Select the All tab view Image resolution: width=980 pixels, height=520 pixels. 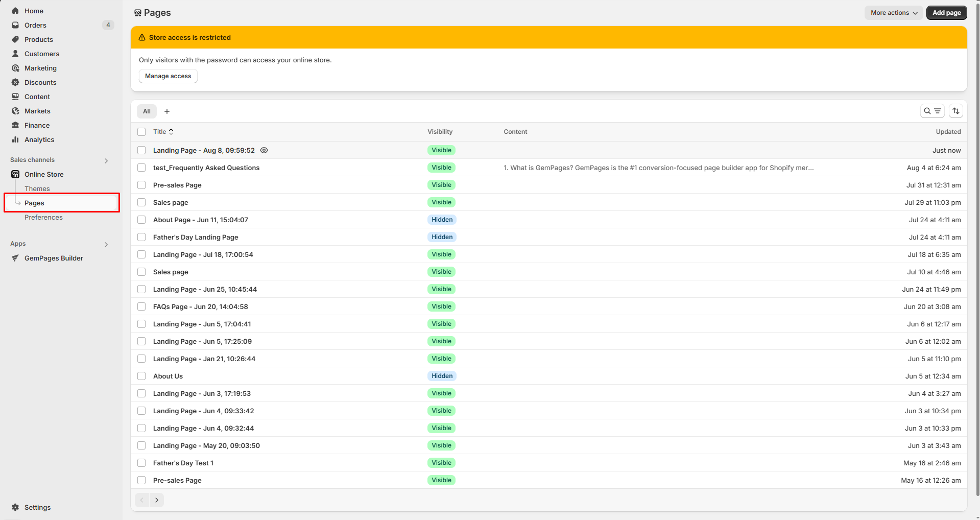147,111
